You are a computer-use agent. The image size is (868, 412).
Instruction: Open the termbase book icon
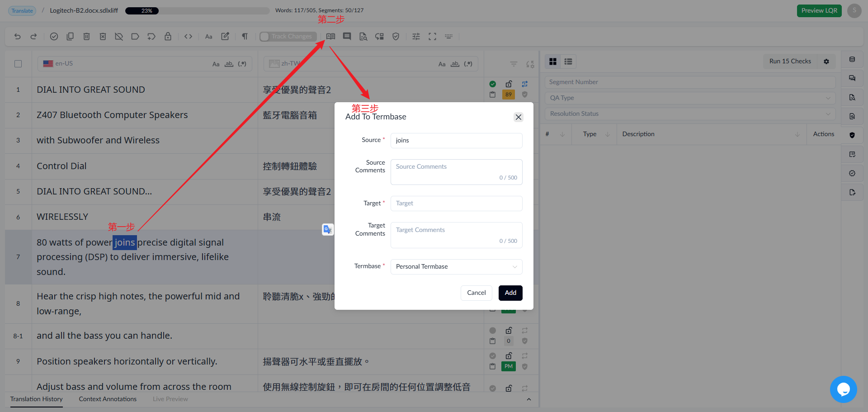coord(330,37)
